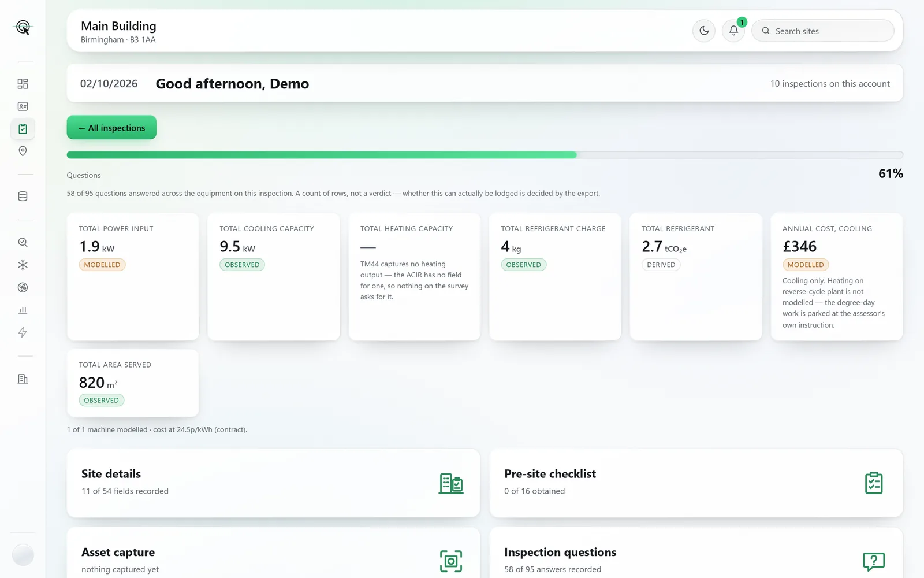Toggle dark mode with the moon button
The height and width of the screenshot is (578, 924).
click(x=704, y=31)
